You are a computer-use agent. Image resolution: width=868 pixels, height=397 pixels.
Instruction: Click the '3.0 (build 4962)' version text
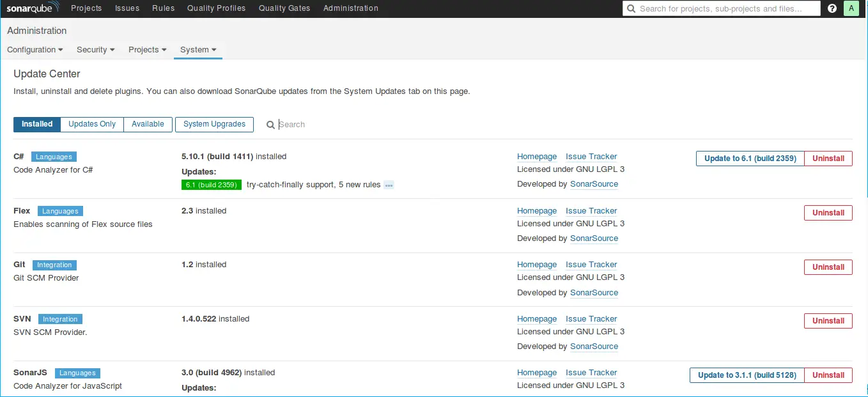pyautogui.click(x=212, y=373)
